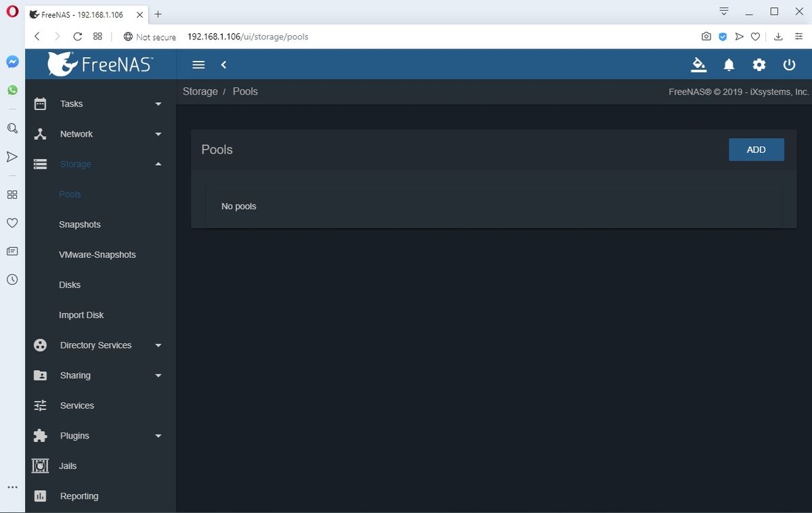Click the power options icon
The width and height of the screenshot is (812, 513).
tap(789, 64)
